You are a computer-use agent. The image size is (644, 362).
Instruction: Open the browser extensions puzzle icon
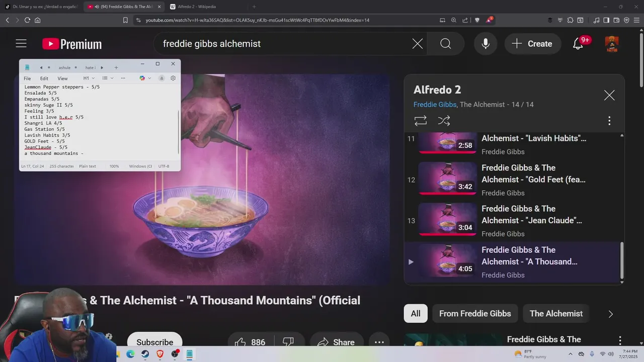(570, 20)
